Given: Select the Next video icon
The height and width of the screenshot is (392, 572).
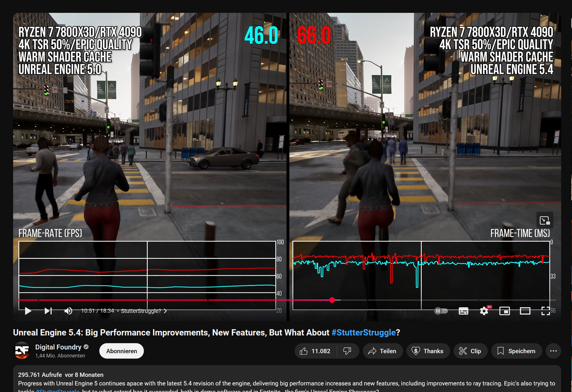Looking at the screenshot, I should pyautogui.click(x=47, y=311).
